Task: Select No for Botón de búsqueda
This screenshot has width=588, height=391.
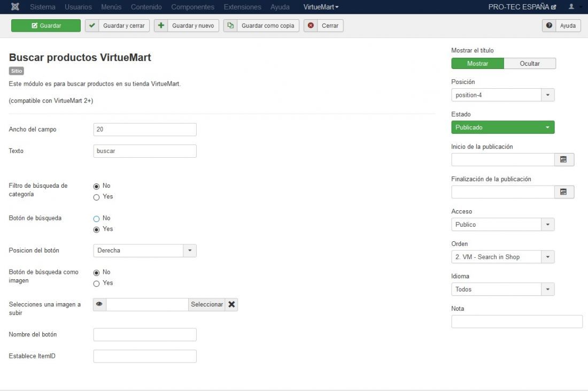Action: click(x=96, y=218)
